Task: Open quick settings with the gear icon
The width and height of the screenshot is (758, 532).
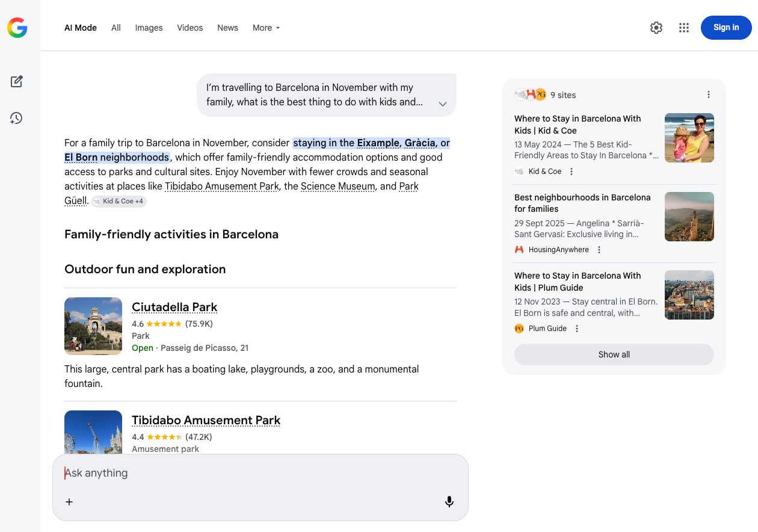Action: [656, 28]
